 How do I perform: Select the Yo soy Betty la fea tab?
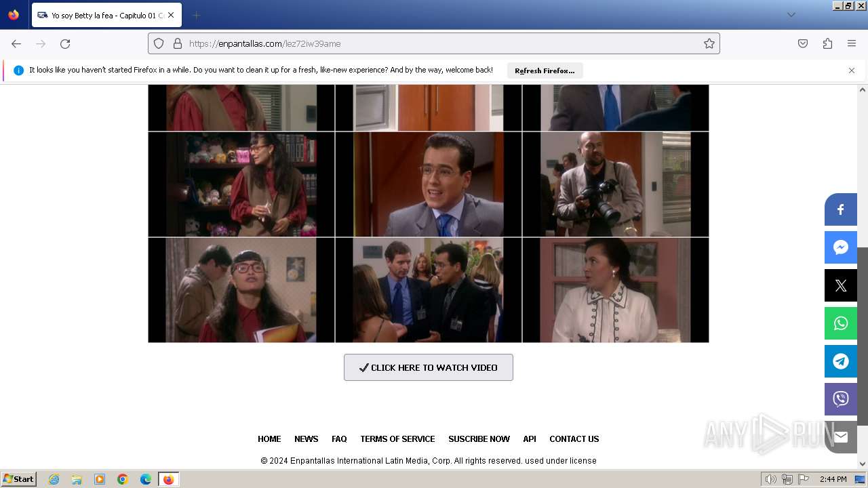coord(106,15)
